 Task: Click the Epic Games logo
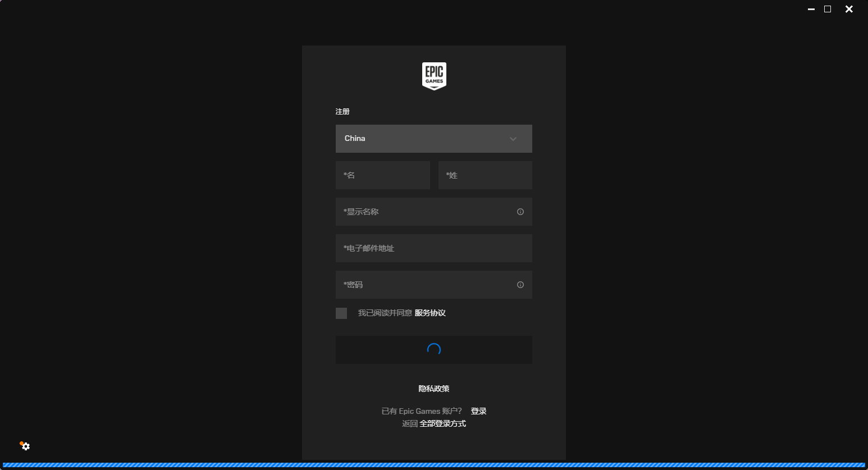point(434,76)
